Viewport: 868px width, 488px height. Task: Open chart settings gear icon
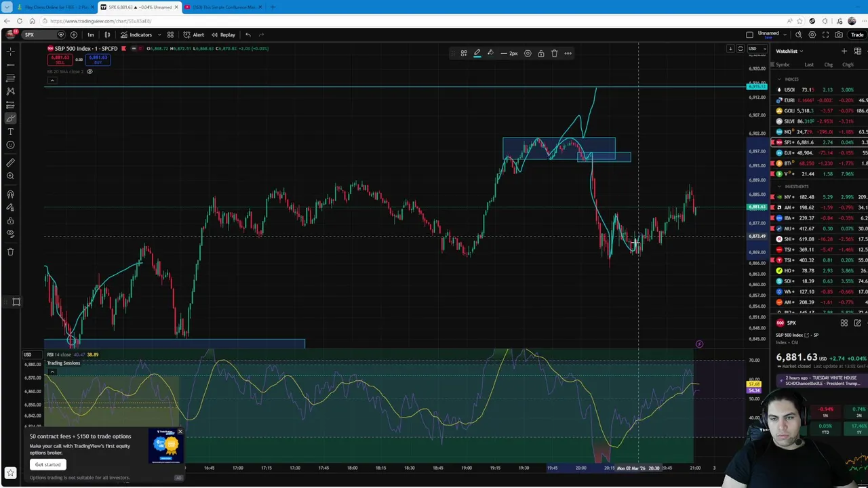point(812,35)
